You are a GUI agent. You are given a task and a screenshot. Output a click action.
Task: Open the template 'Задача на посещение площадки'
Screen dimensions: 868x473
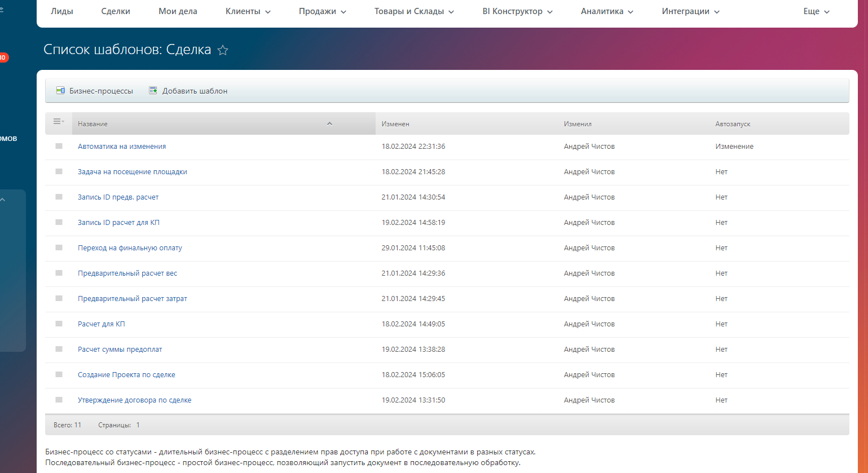[133, 171]
